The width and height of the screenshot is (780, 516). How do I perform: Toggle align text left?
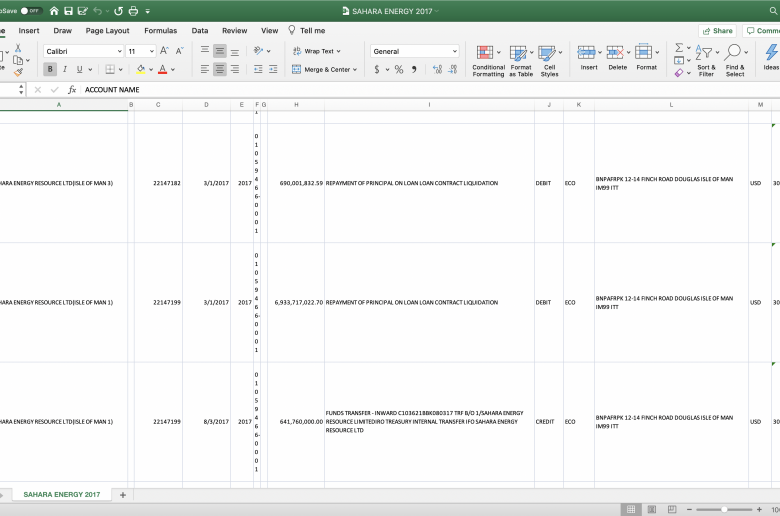coord(205,69)
